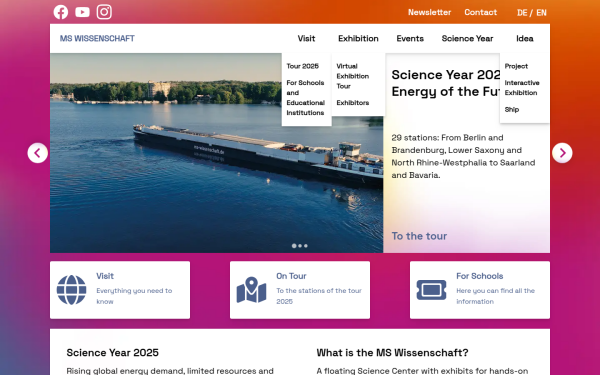
Task: Click the ticket icon in For Schools card
Action: tap(431, 290)
